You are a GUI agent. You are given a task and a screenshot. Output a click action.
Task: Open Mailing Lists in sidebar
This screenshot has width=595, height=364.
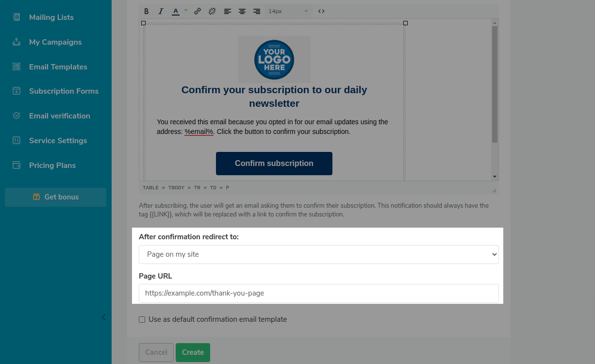[x=51, y=17]
